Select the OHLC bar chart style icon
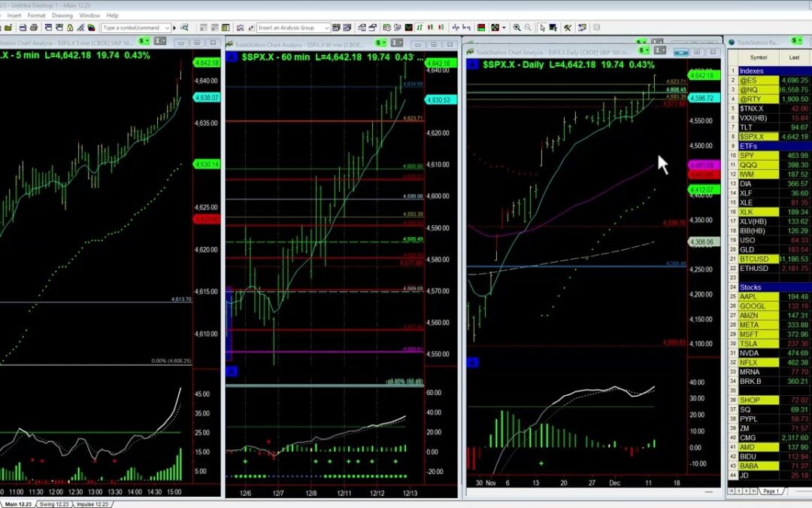This screenshot has height=508, width=812. [x=420, y=28]
